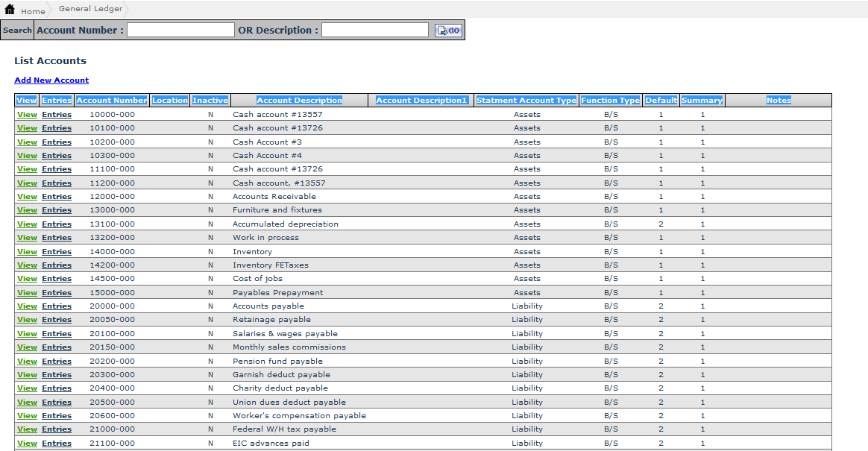This screenshot has width=868, height=451.
Task: Sort by Account Description column header
Action: point(299,101)
